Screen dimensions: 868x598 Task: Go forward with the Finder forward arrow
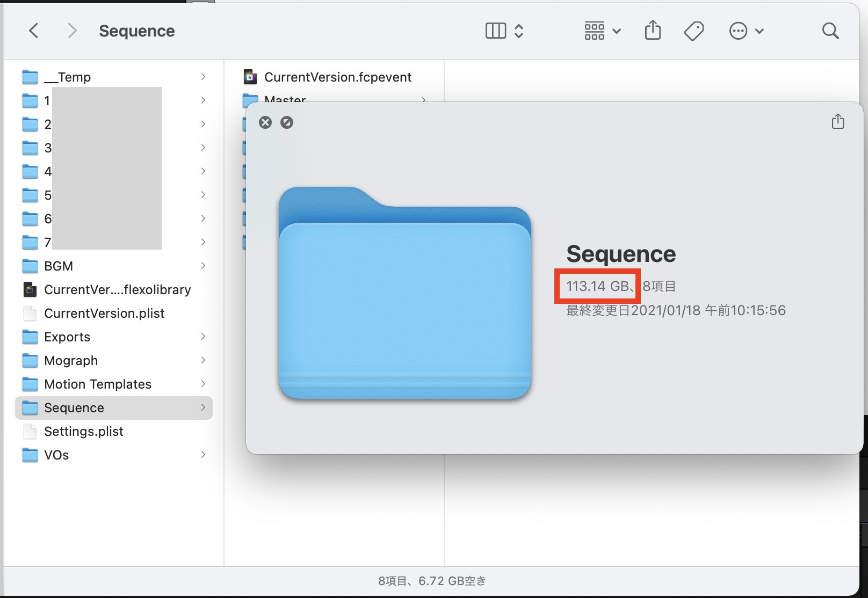click(72, 31)
